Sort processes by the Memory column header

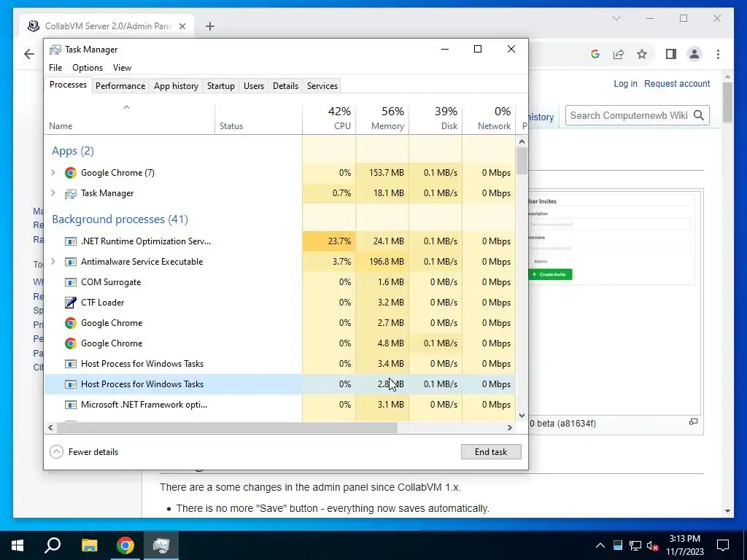pos(382,119)
